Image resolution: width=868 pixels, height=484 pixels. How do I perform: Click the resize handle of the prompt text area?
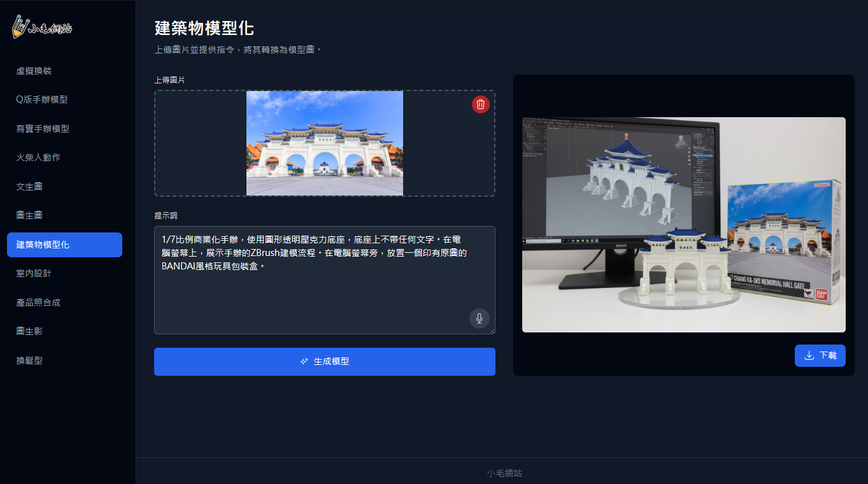pyautogui.click(x=491, y=330)
